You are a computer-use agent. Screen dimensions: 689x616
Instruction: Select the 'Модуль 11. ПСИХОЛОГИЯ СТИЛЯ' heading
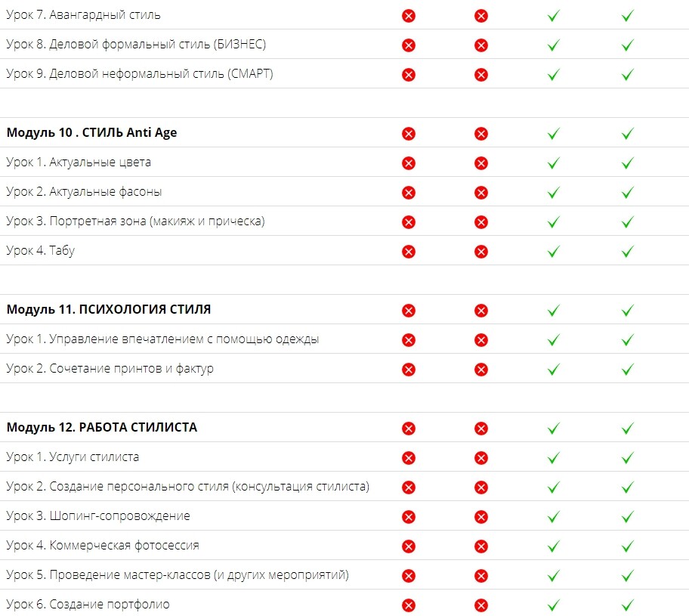[109, 309]
